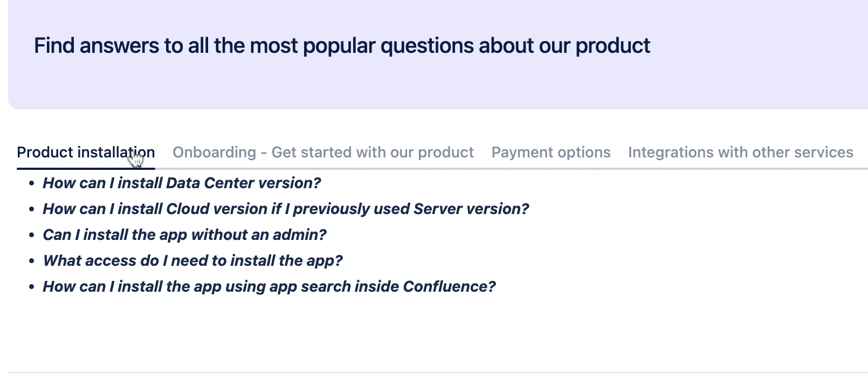This screenshot has height=392, width=868.
Task: Click 'What access do I need' question
Action: point(192,261)
